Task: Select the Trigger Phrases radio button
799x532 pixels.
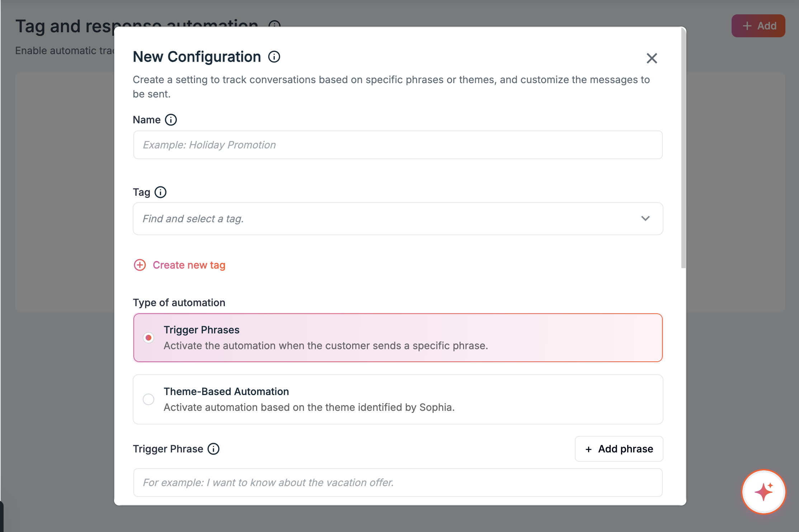Action: 148,338
